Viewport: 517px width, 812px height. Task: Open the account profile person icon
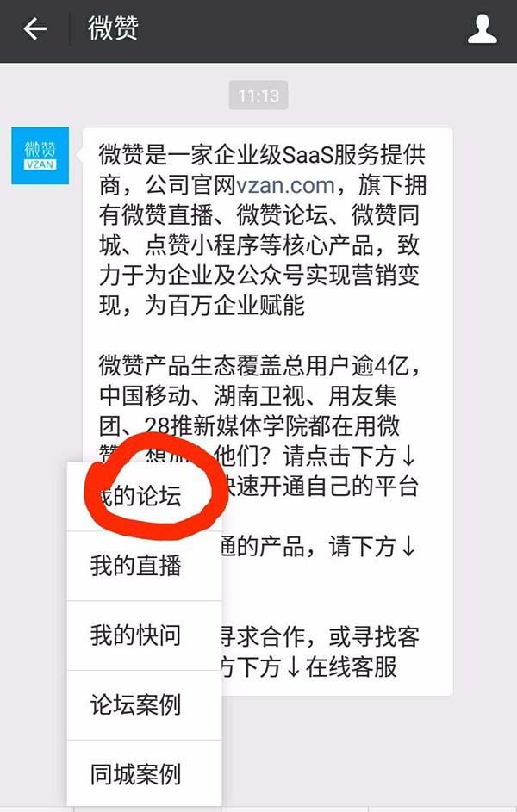click(x=483, y=29)
